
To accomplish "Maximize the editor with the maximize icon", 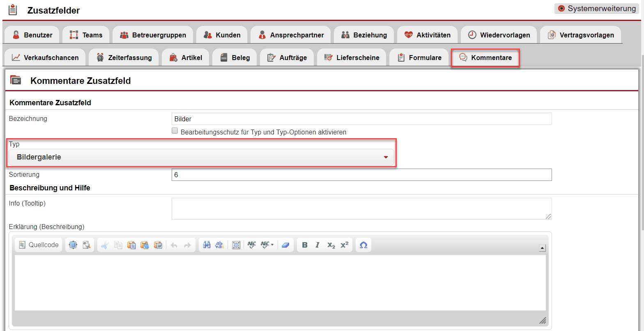I will click(73, 245).
